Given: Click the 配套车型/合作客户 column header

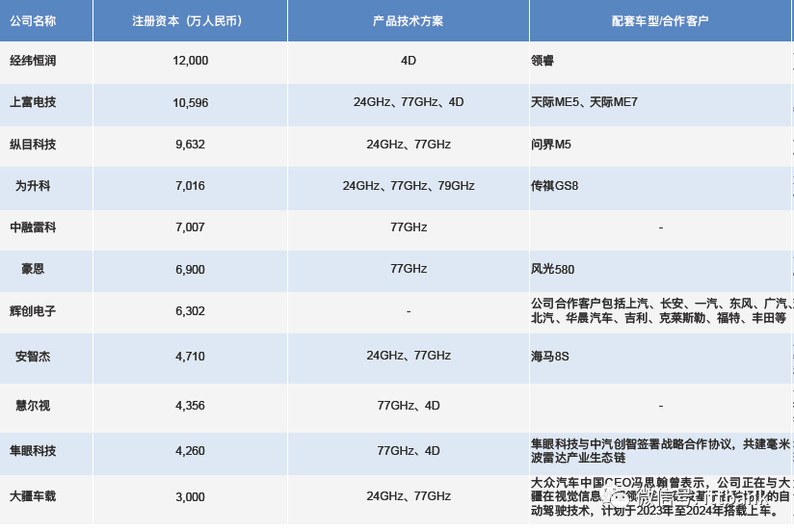Looking at the screenshot, I should pyautogui.click(x=660, y=21).
